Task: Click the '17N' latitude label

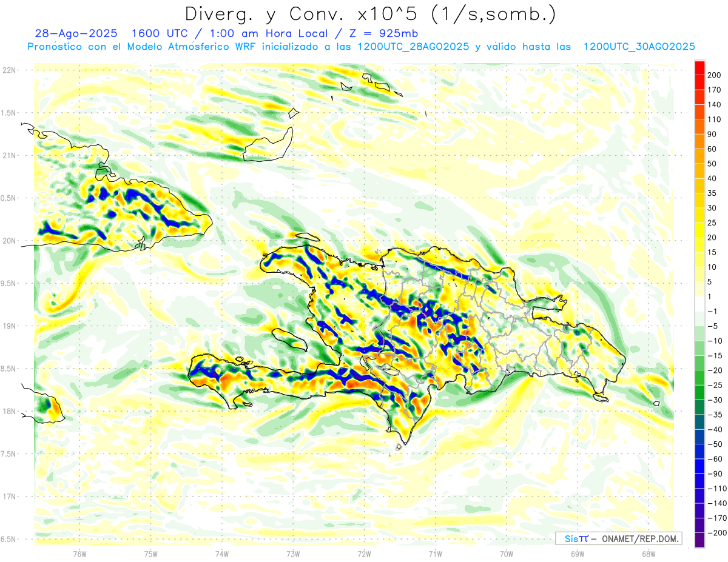Action: click(9, 497)
